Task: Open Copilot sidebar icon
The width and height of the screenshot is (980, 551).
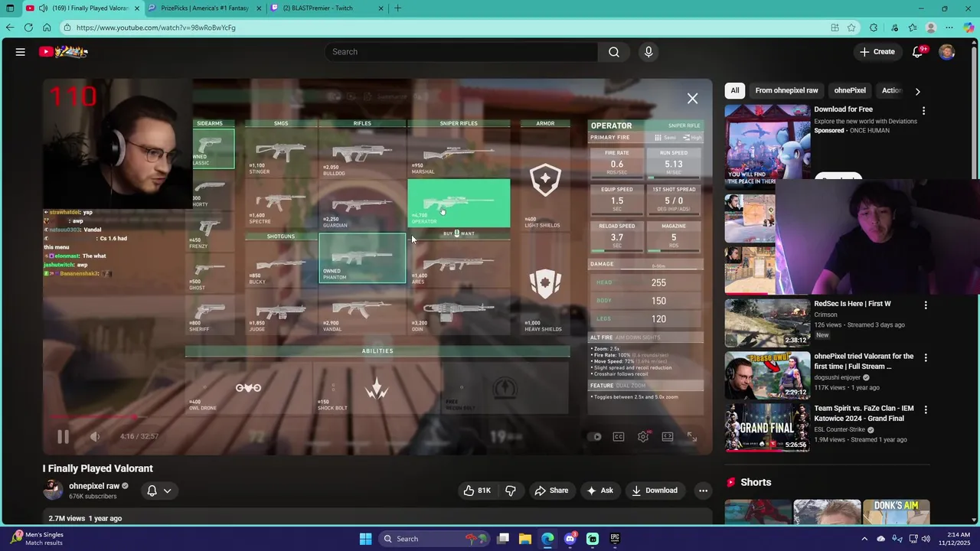Action: pyautogui.click(x=969, y=28)
